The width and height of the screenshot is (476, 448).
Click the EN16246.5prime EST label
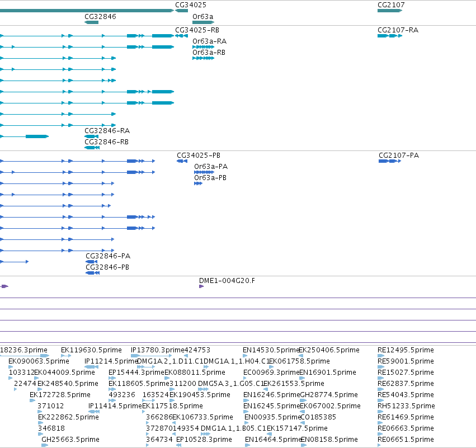point(272,395)
